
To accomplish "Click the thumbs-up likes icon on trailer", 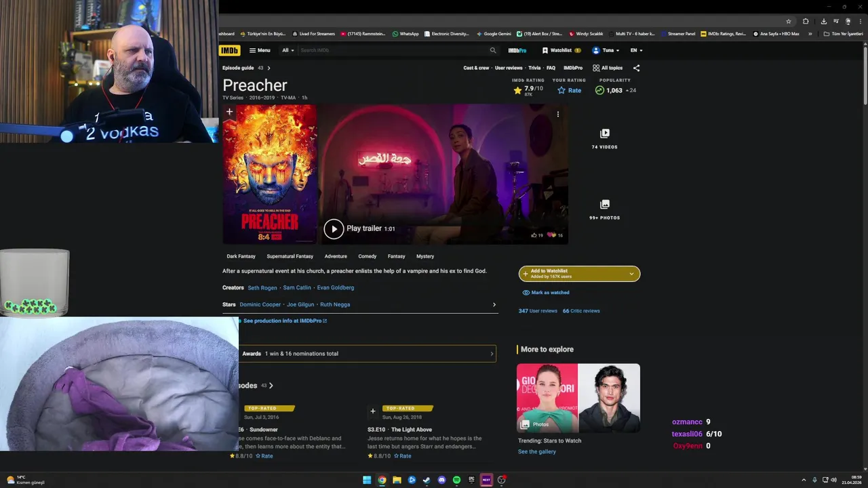I will (534, 235).
